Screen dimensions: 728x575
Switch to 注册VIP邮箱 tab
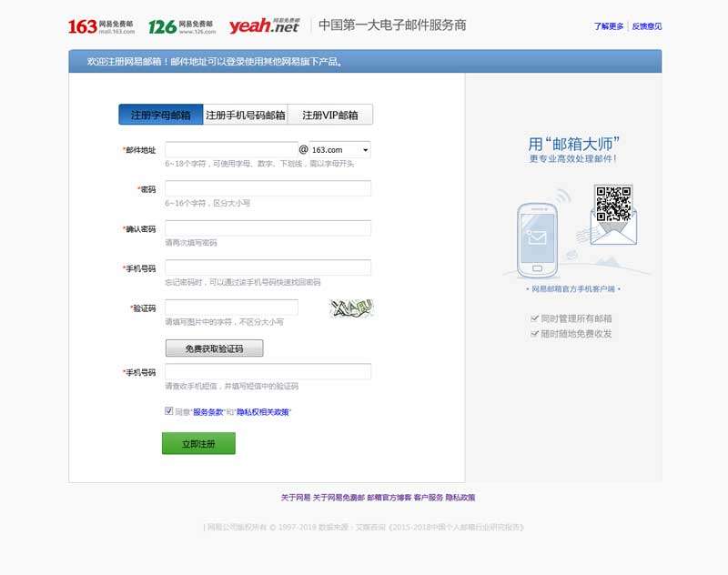[330, 116]
